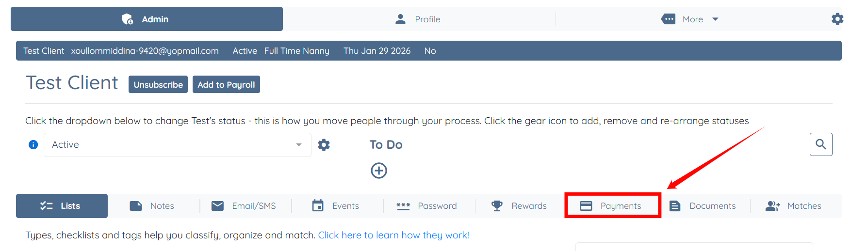Click the Add to Payroll button

226,84
